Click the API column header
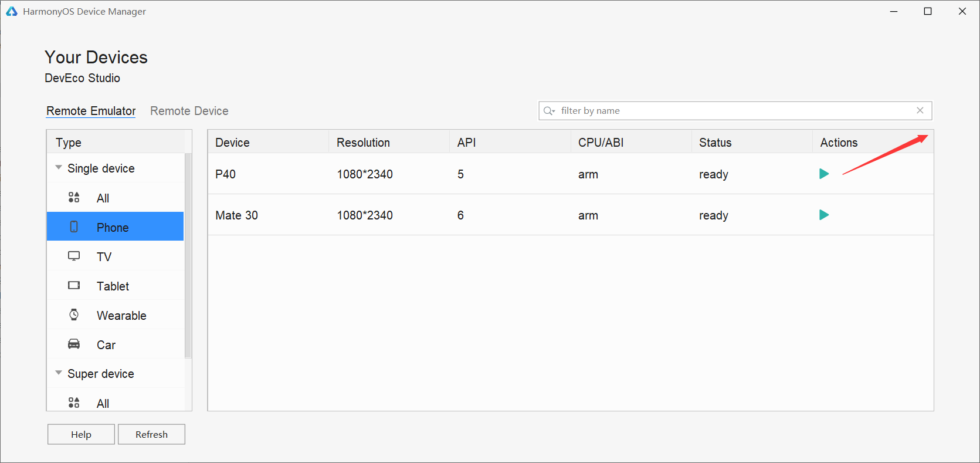The width and height of the screenshot is (980, 463). [x=510, y=142]
